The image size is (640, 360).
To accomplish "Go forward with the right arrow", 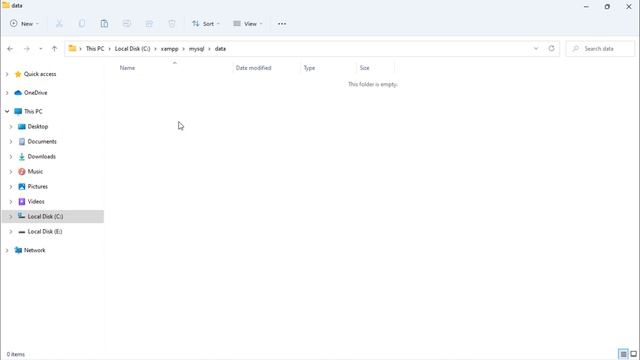I will (x=27, y=49).
